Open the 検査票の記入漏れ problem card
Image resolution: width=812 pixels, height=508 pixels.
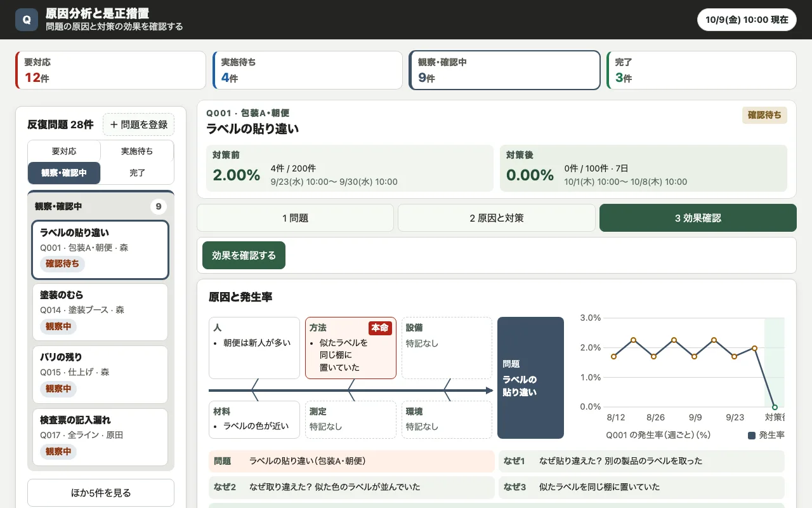[100, 437]
